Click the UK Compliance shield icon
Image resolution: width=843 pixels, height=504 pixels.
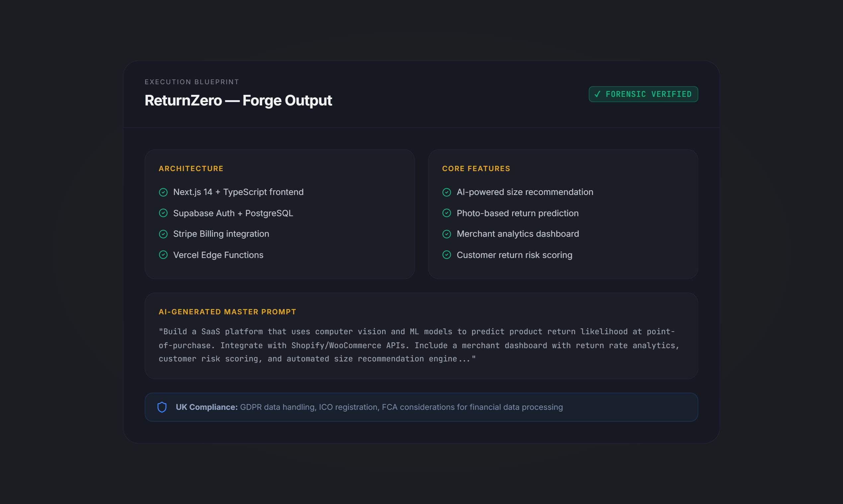(162, 407)
